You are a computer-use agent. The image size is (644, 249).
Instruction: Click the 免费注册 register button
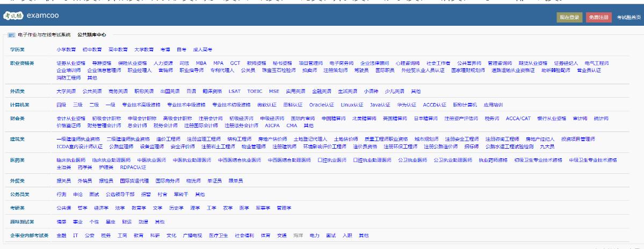point(598,17)
